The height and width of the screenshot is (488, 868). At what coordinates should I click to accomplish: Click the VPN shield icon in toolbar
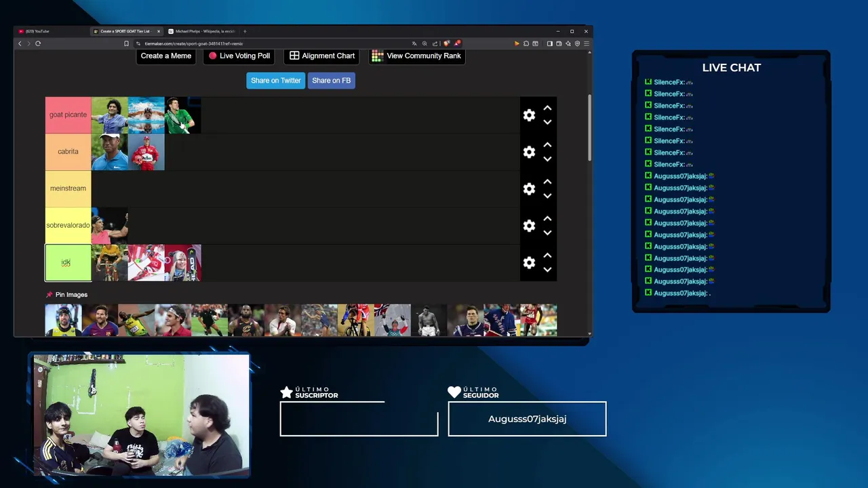click(577, 43)
